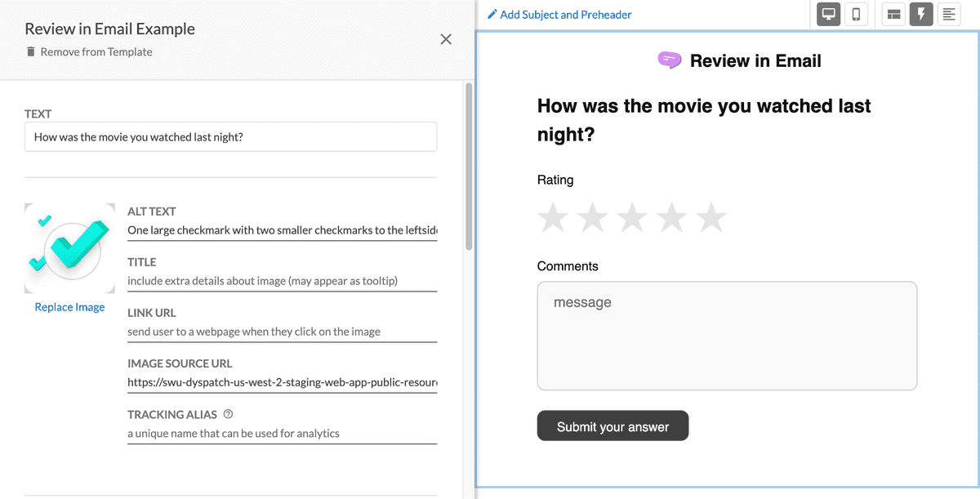Click the editor panel vertical scrollbar
This screenshot has width=980, height=499.
tap(468, 165)
